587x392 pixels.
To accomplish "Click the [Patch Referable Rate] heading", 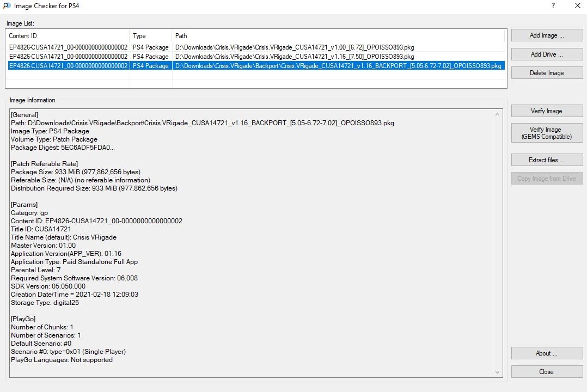I will [x=45, y=164].
